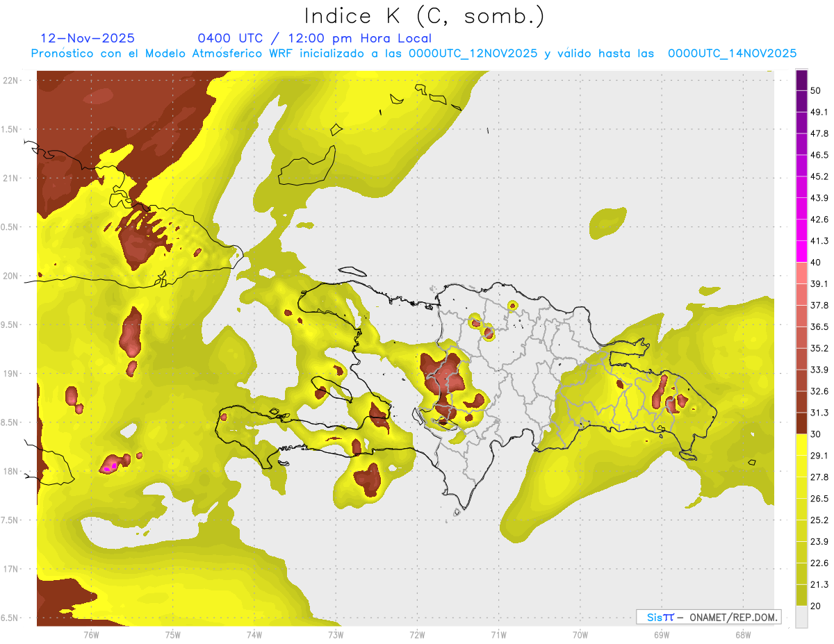Screen dimensions: 834x644
Task: Click the '71W' longitude axis label
Action: (x=498, y=634)
